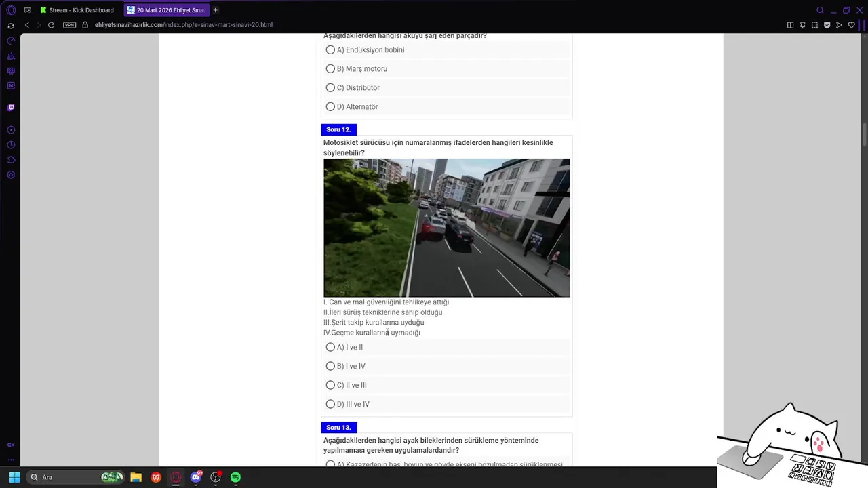This screenshot has height=488, width=868.
Task: Take a snapshot with the capture icon
Action: coord(814,25)
